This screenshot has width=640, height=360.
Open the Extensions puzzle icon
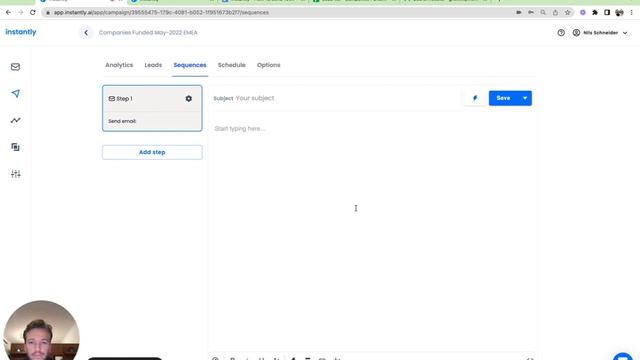(x=595, y=13)
